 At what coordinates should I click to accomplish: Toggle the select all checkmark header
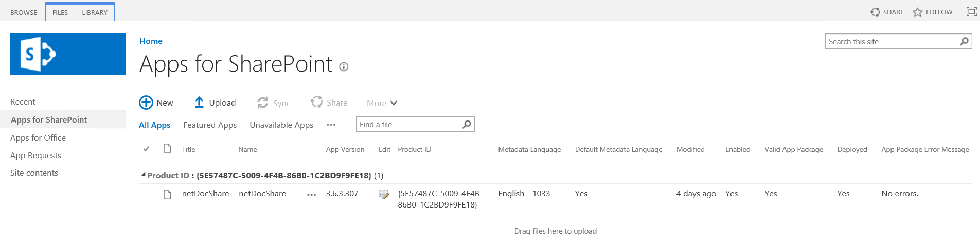pyautogui.click(x=146, y=149)
